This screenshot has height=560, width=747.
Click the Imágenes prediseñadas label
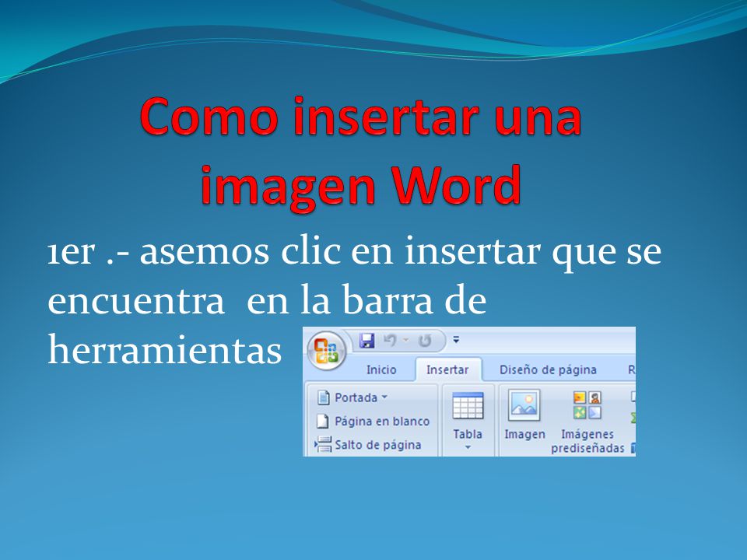(x=587, y=441)
